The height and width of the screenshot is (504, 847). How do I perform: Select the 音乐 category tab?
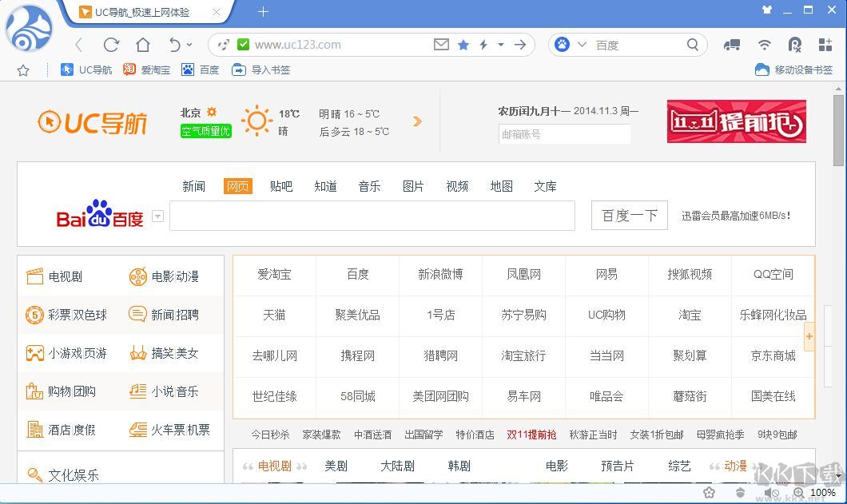[x=369, y=186]
